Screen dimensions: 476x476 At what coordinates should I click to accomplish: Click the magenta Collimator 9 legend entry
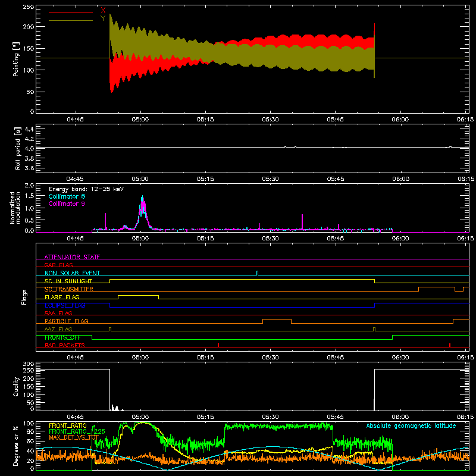coord(67,203)
